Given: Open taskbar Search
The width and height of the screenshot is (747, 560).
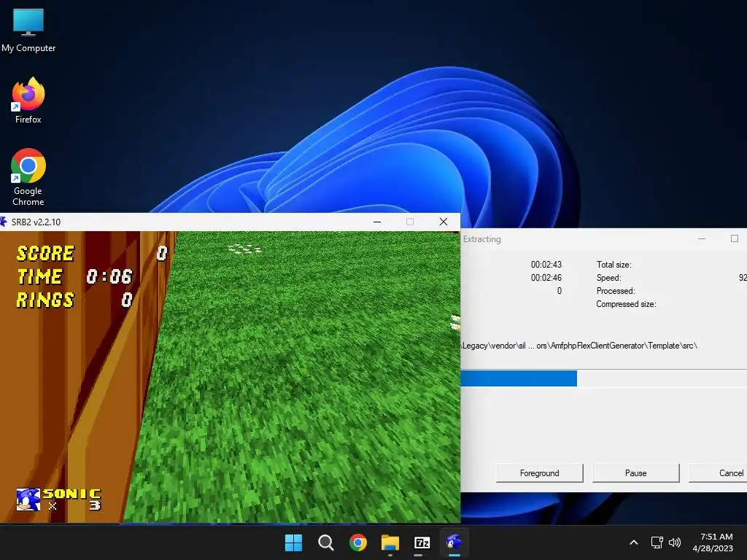Looking at the screenshot, I should click(326, 542).
